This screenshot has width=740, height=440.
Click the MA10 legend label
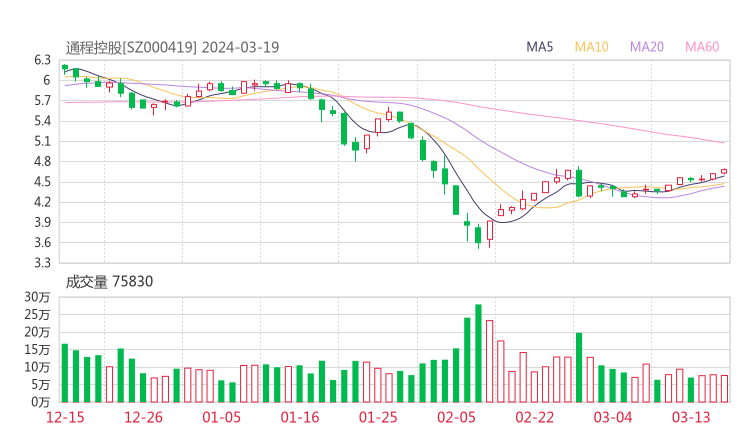pos(591,47)
